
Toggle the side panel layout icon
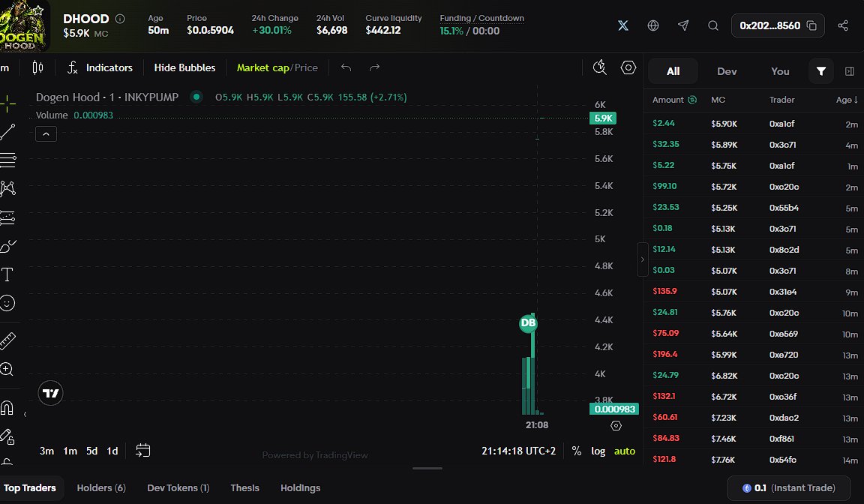click(850, 71)
